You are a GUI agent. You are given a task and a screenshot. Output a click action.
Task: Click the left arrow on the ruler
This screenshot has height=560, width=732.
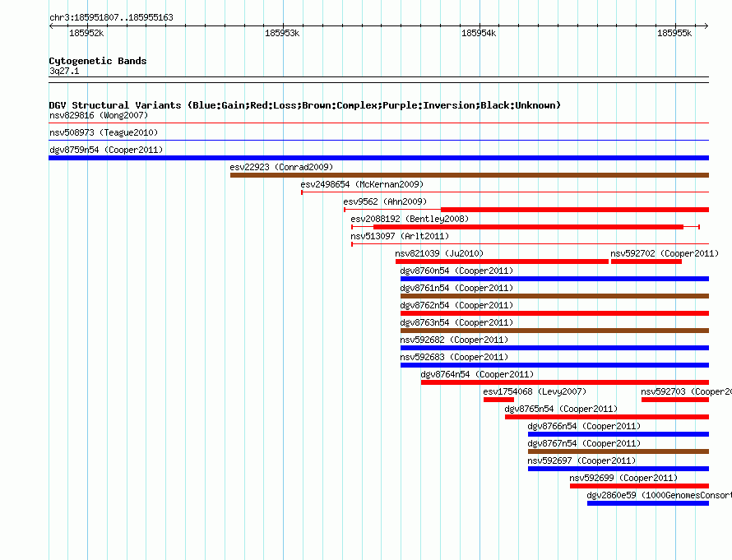pyautogui.click(x=51, y=26)
